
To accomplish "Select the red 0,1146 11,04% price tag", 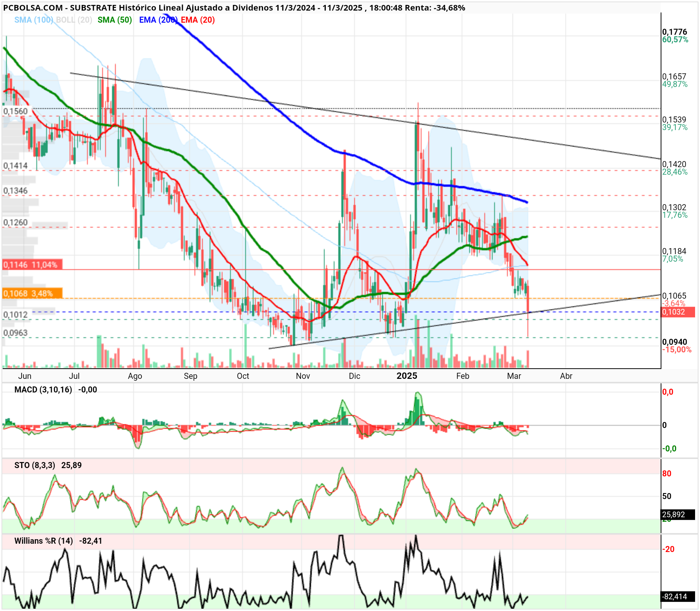I will tap(32, 265).
